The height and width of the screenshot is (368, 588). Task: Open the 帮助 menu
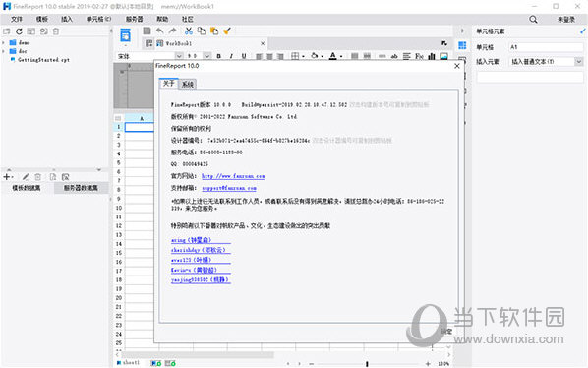162,19
